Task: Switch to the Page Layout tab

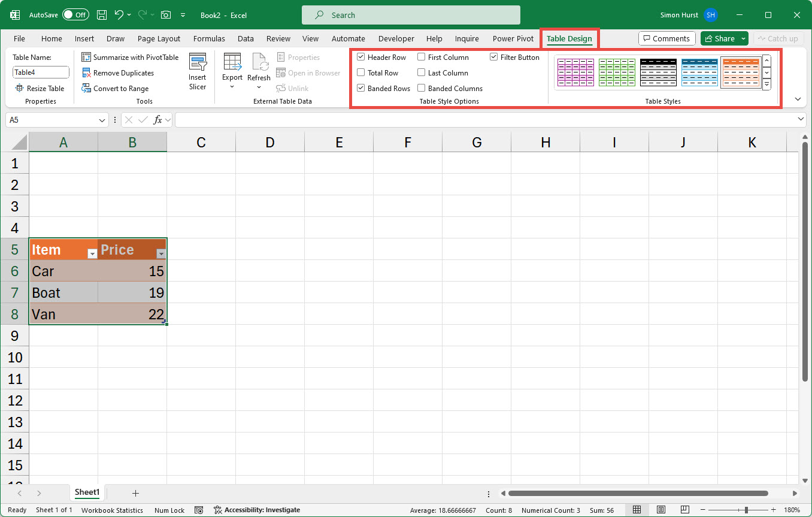Action: tap(159, 39)
